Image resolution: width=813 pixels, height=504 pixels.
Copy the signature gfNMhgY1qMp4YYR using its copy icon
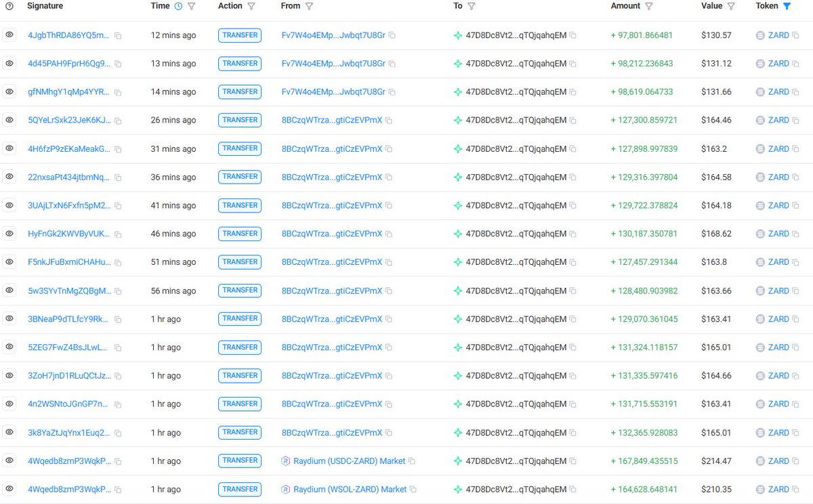pos(118,92)
